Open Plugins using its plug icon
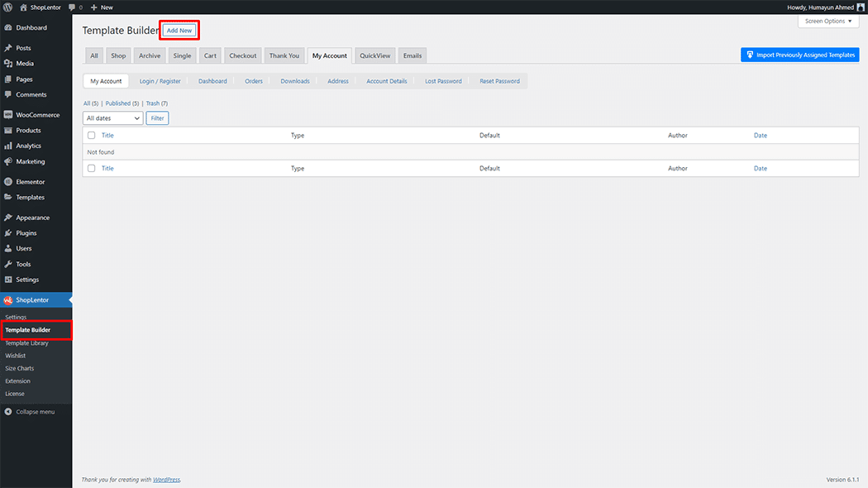 pos(7,233)
